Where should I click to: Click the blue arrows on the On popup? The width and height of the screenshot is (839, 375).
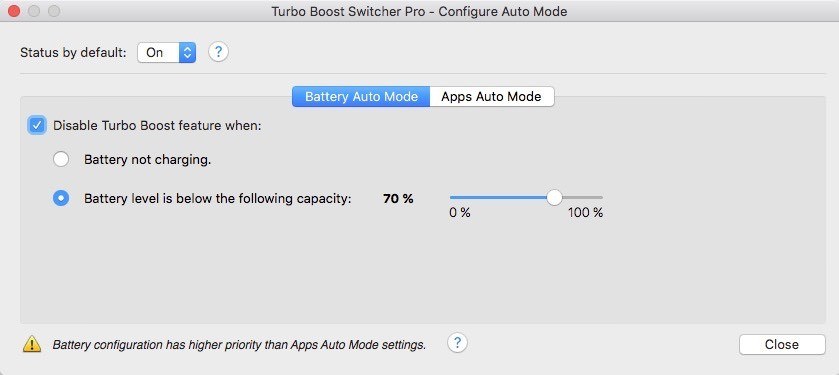(187, 52)
